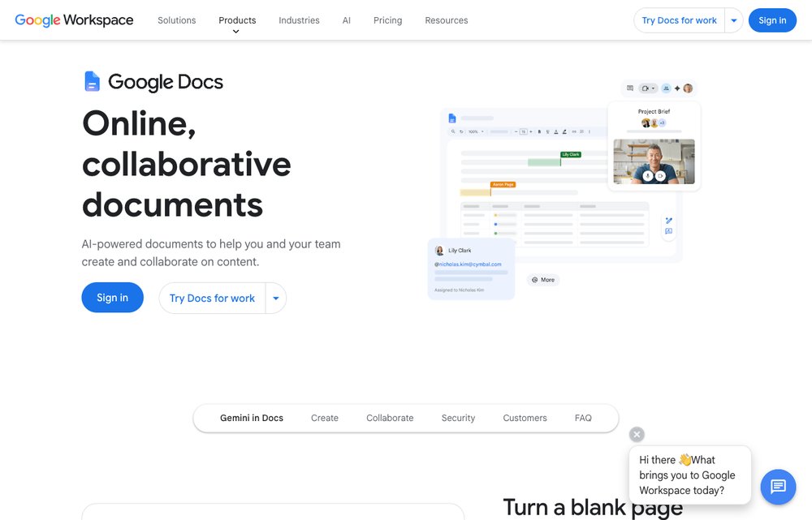Click the Lily Clark green cursor label
This screenshot has width=812, height=520.
pyautogui.click(x=571, y=155)
